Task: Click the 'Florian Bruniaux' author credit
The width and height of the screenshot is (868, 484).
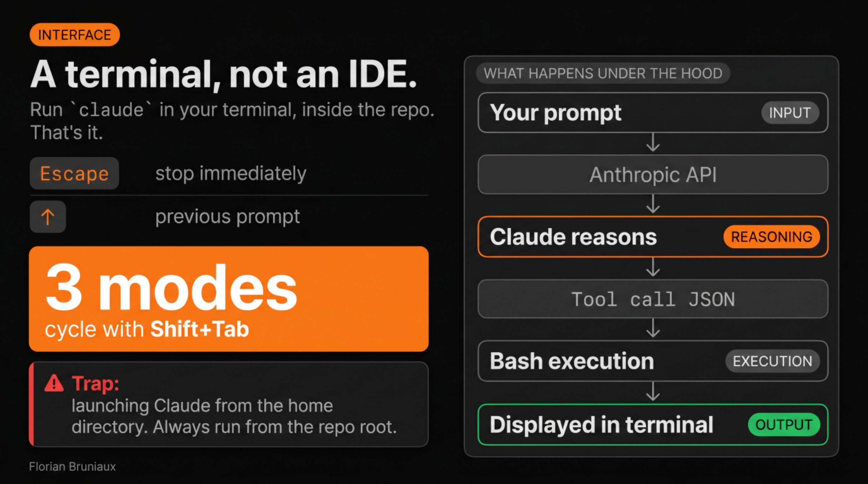Action: [x=73, y=466]
